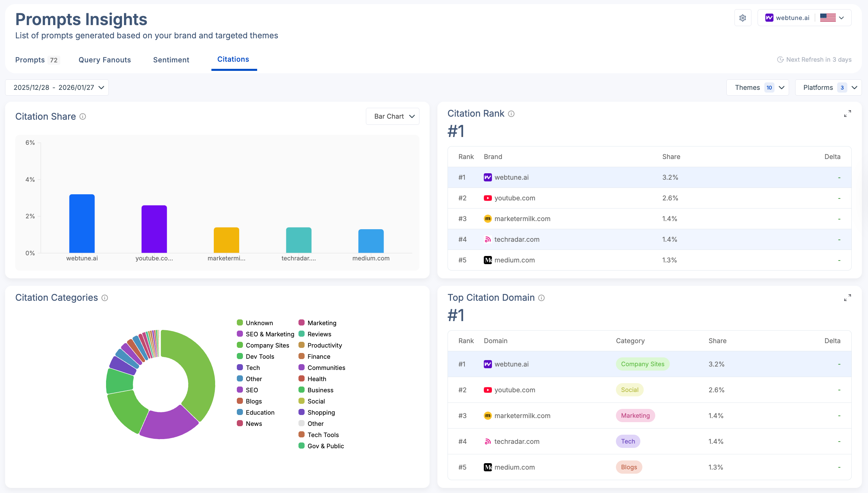Click the techradar.com RSS icon in the table
The height and width of the screenshot is (493, 868).
point(488,239)
